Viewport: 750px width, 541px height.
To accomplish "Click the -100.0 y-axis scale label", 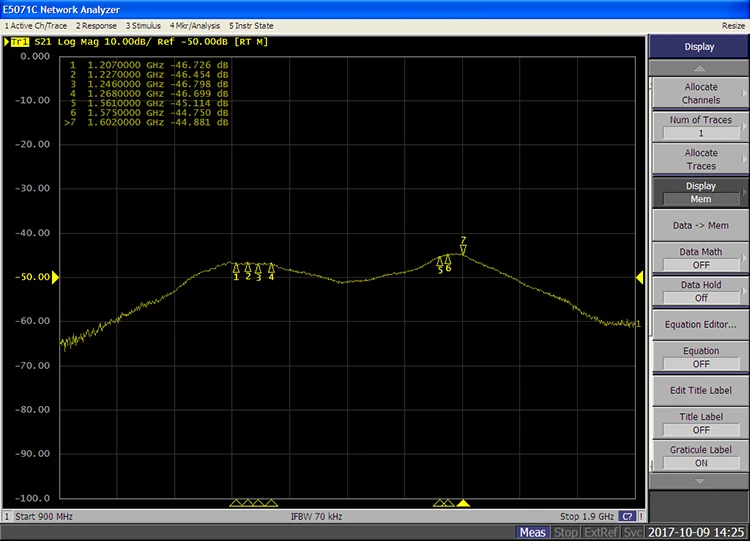I will [33, 498].
